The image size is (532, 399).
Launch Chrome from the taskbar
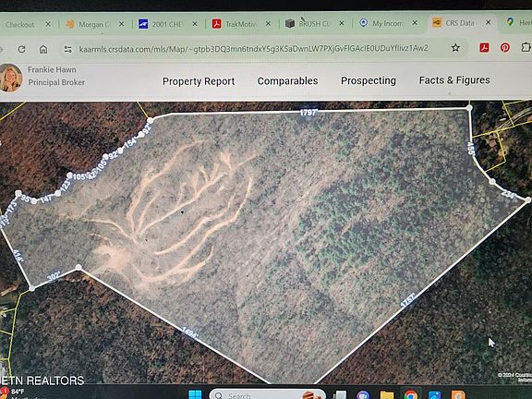410,395
